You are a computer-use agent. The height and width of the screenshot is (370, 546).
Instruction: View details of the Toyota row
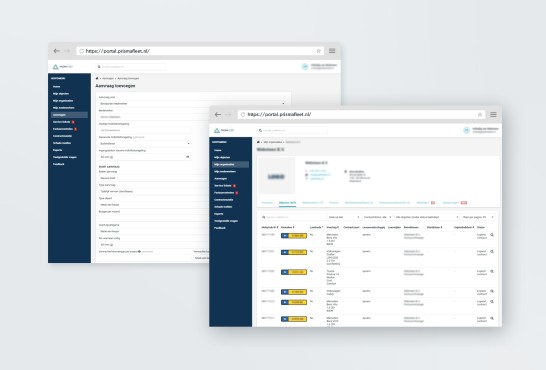(x=492, y=271)
